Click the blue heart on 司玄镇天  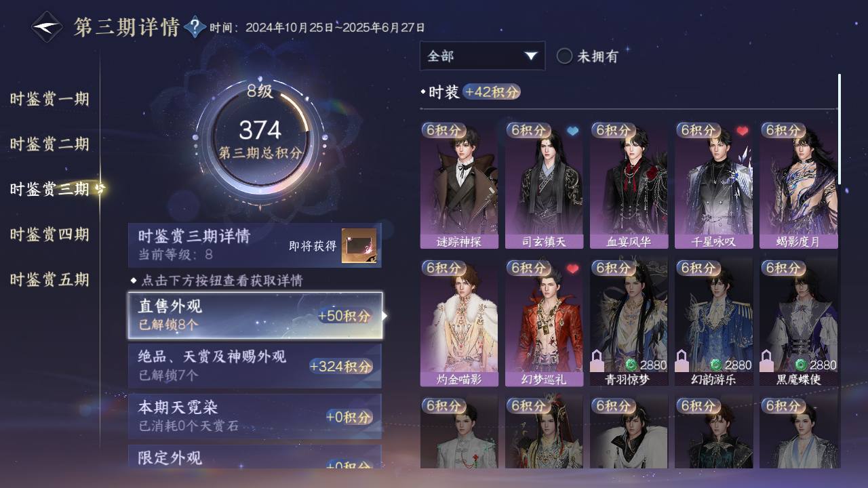click(x=573, y=131)
